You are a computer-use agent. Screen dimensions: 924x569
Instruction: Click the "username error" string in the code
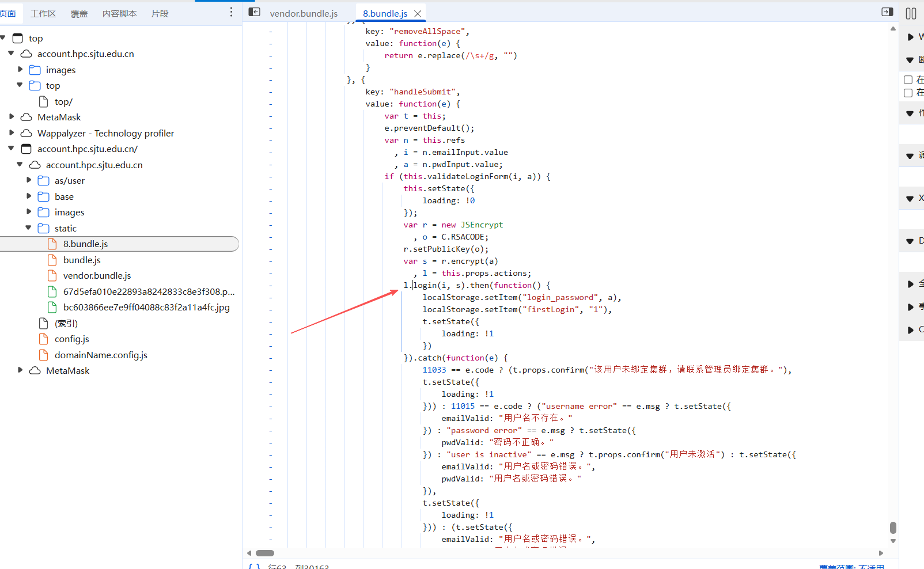pos(579,406)
